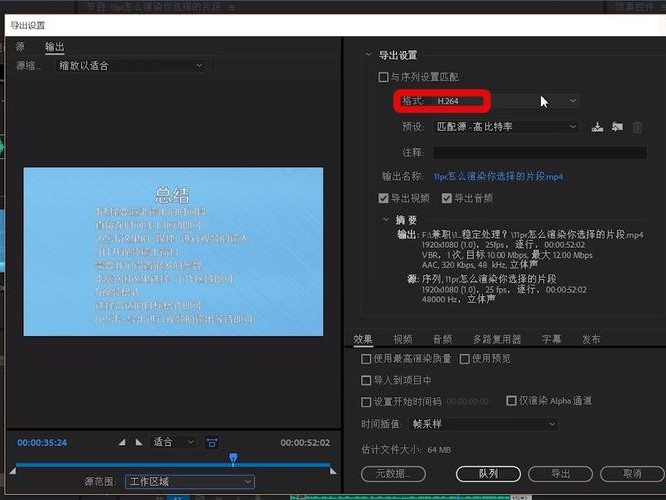Click the blue preview image
Image resolution: width=666 pixels, height=500 pixels.
click(173, 251)
